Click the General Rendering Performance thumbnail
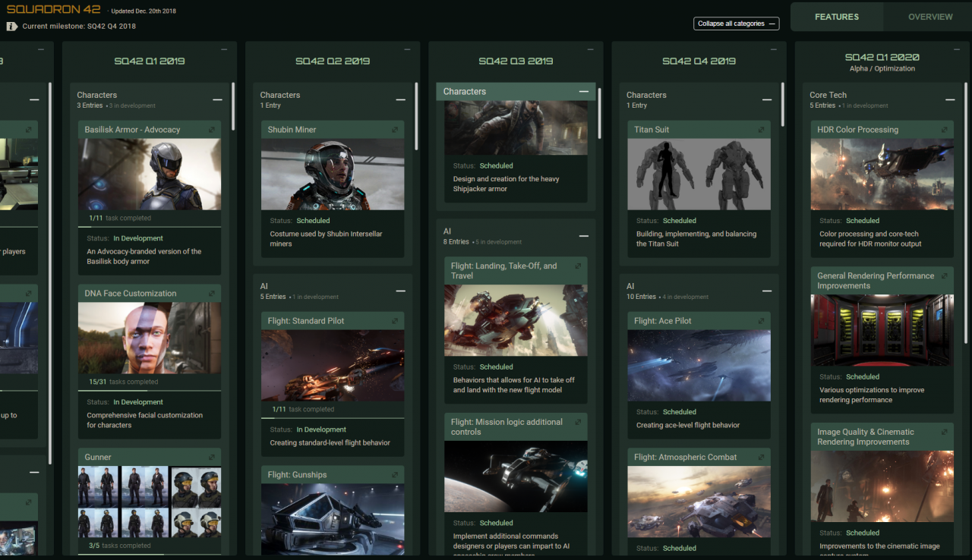The image size is (972, 560). click(882, 330)
